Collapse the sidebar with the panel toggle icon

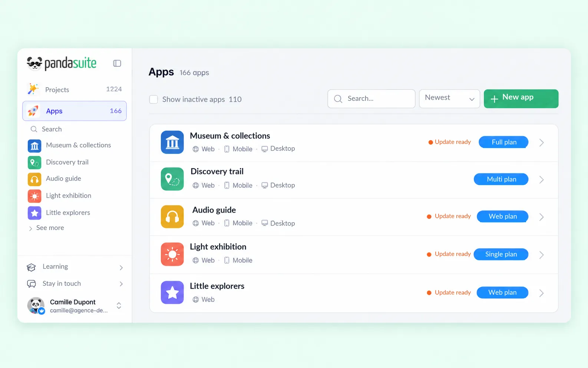pyautogui.click(x=117, y=63)
